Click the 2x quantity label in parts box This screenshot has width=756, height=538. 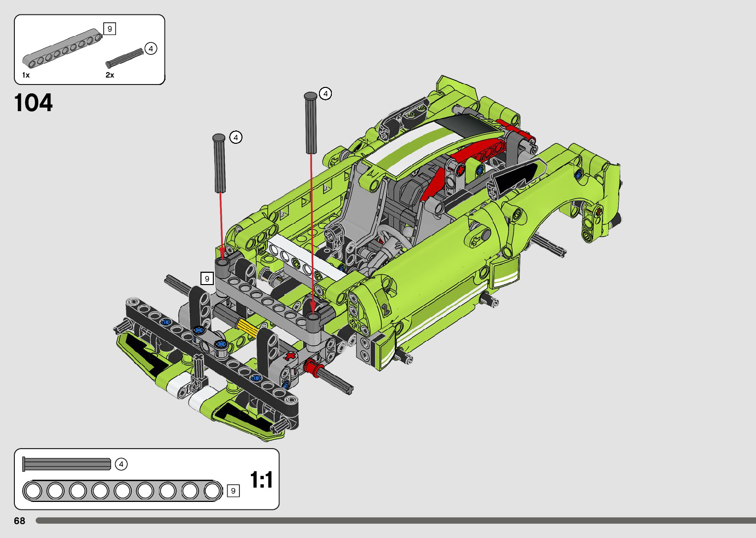(x=110, y=75)
